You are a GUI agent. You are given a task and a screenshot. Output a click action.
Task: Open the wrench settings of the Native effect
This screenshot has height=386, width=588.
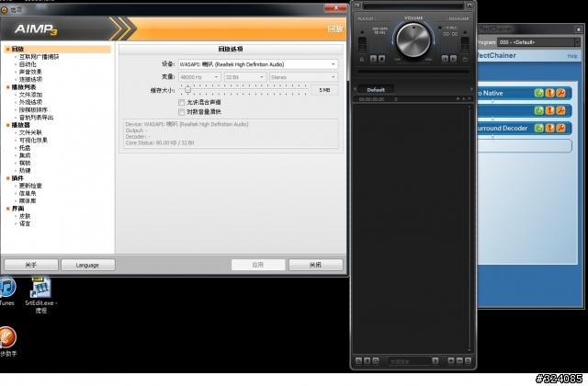coord(561,93)
